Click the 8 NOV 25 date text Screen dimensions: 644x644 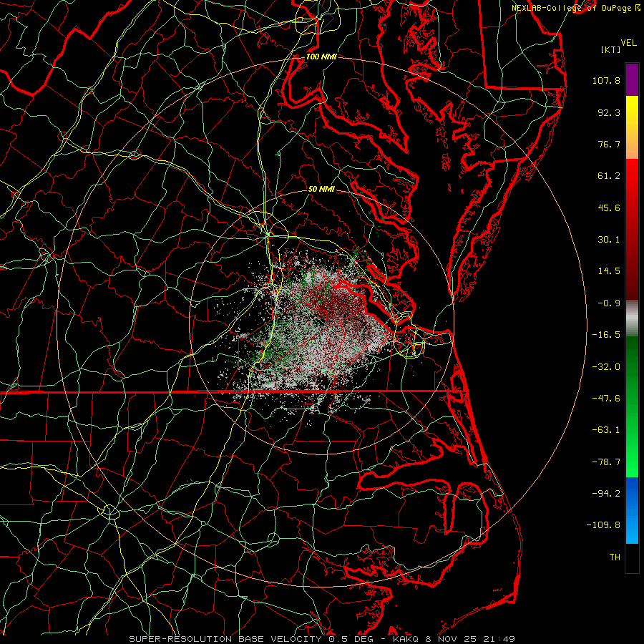coord(450,639)
